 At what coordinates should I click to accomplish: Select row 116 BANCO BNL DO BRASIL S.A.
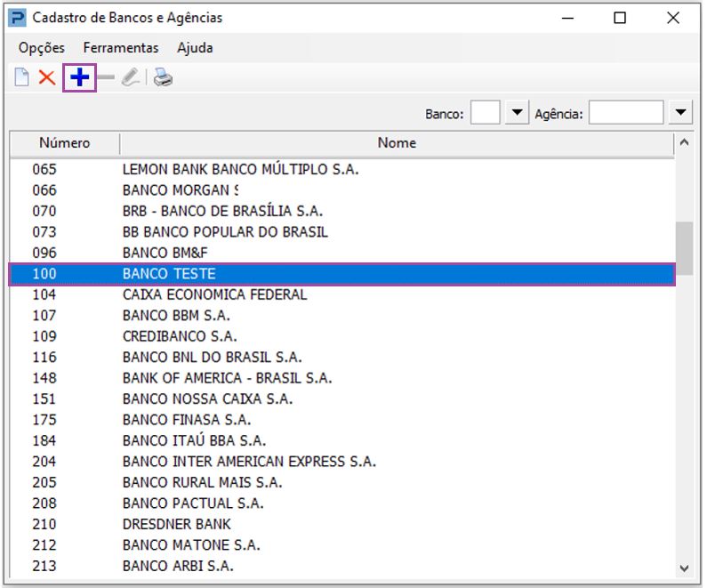point(342,358)
